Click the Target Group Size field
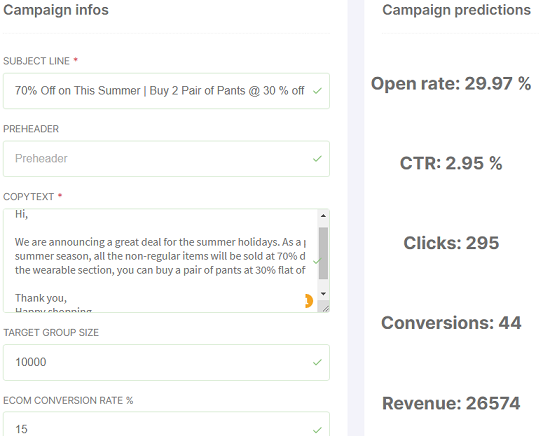The width and height of the screenshot is (550, 436). (166, 362)
